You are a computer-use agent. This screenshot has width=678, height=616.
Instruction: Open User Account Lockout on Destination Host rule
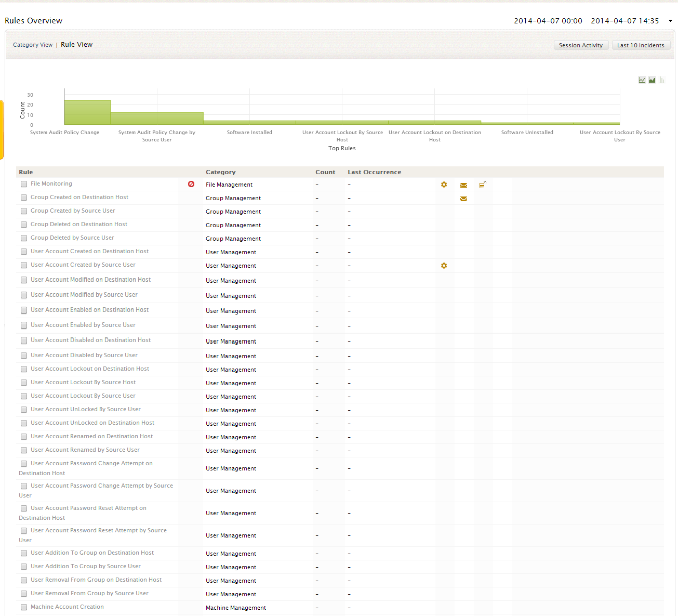(x=90, y=369)
